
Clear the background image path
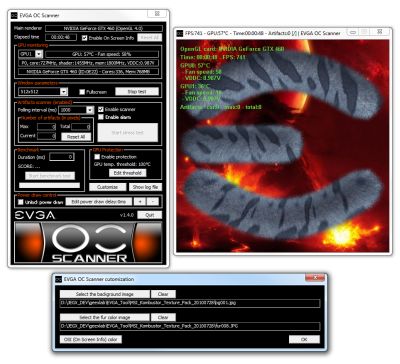coord(163,294)
